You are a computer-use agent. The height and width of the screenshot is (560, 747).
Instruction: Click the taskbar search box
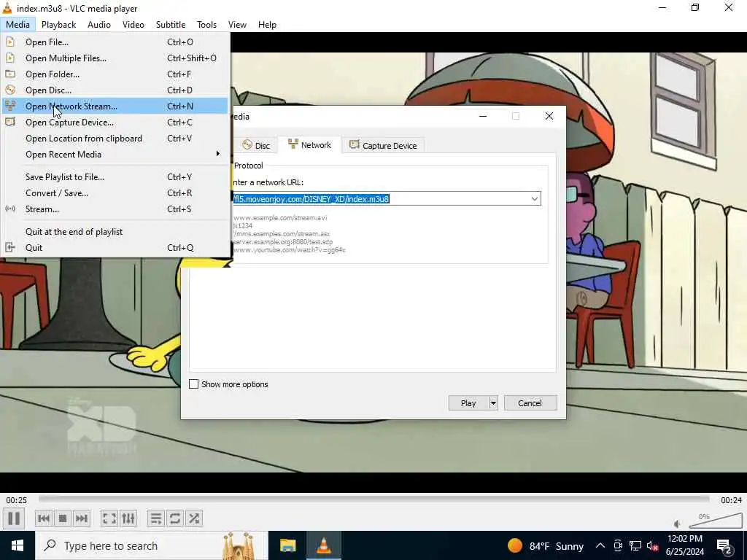pyautogui.click(x=152, y=545)
